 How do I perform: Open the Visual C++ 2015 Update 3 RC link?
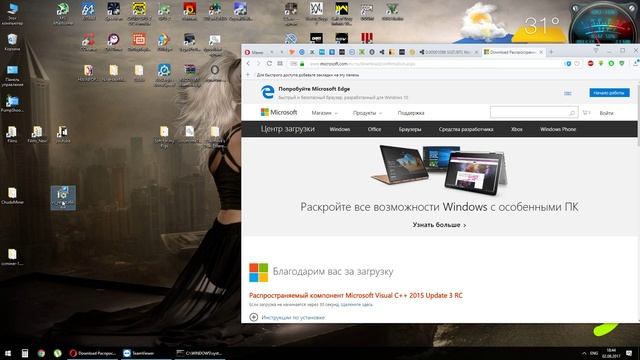pos(356,295)
